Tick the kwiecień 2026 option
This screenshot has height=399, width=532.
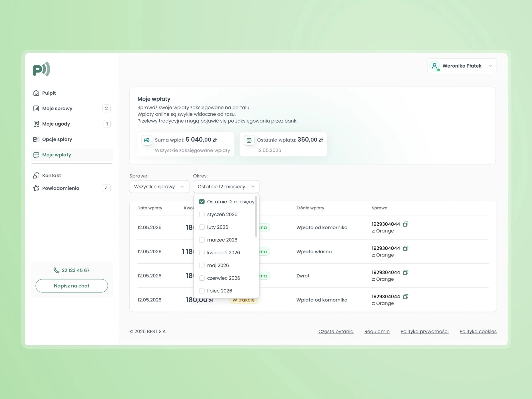click(x=202, y=252)
